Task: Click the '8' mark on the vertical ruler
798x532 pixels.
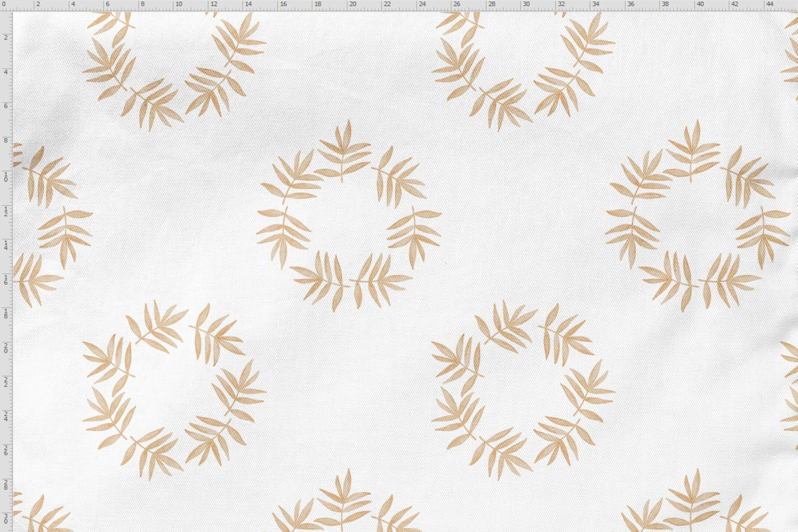Action: pyautogui.click(x=5, y=141)
